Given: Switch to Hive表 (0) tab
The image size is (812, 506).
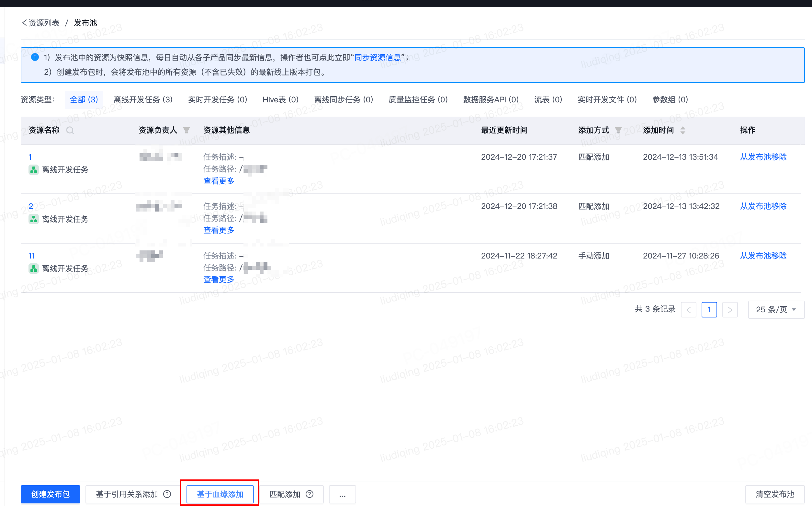Looking at the screenshot, I should [280, 100].
